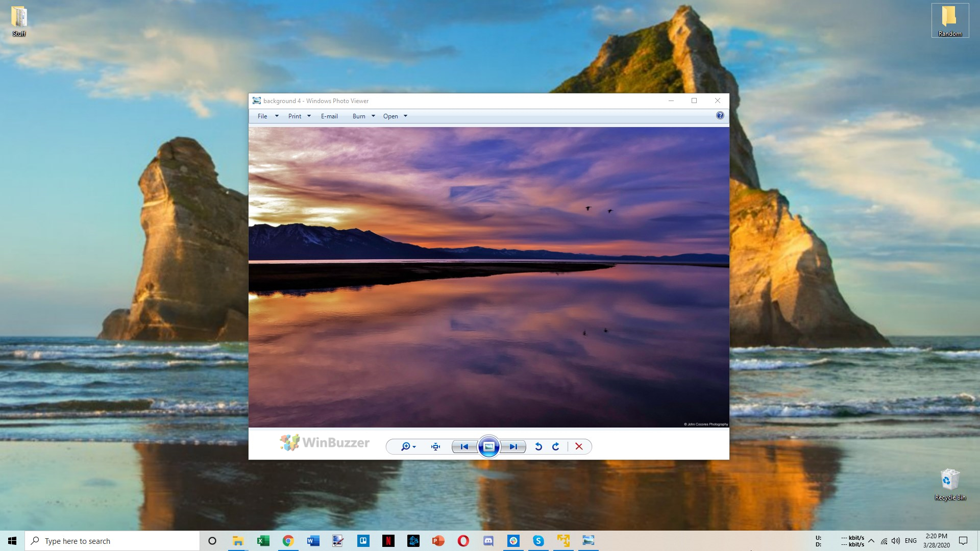
Task: Expand the Print dropdown arrow
Action: [308, 116]
